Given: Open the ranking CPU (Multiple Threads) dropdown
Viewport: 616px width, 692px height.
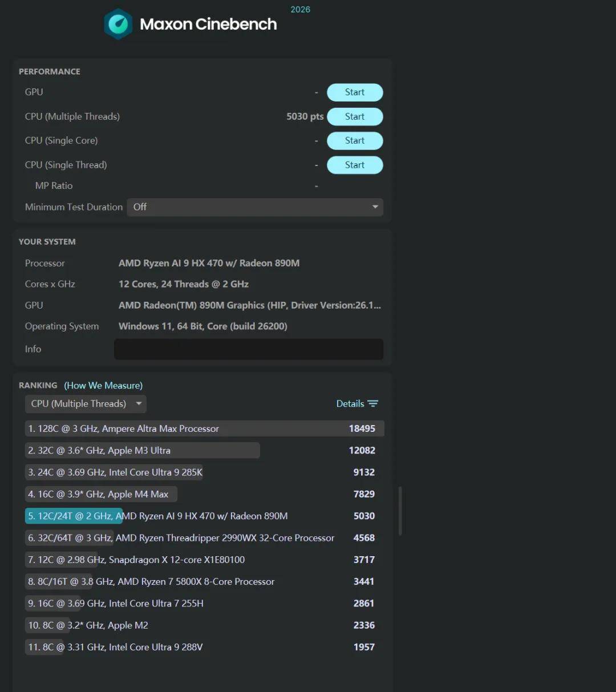Looking at the screenshot, I should point(86,404).
